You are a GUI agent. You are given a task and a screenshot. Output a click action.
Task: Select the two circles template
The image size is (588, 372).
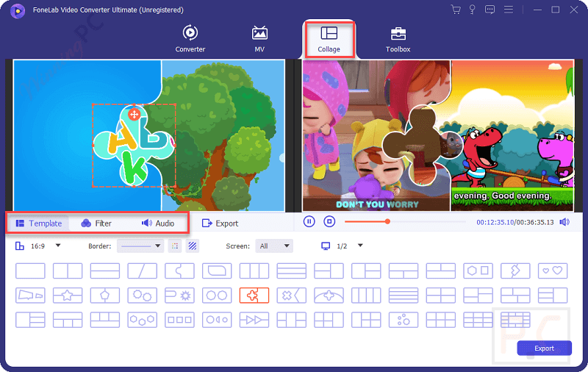tap(217, 296)
